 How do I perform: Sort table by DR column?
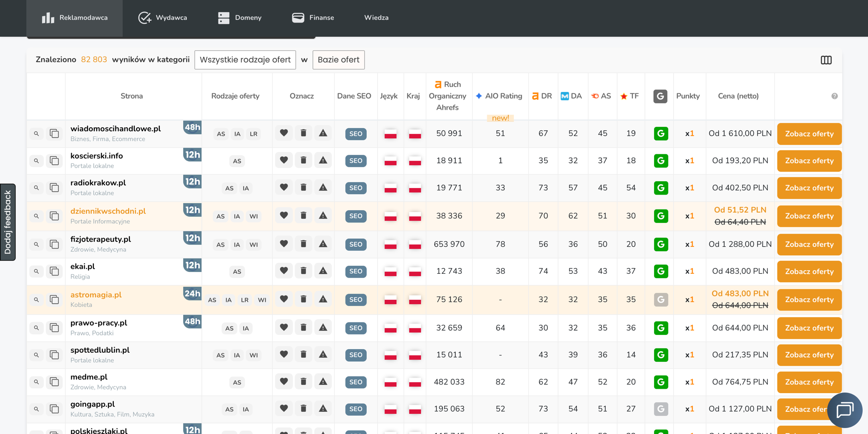(542, 96)
